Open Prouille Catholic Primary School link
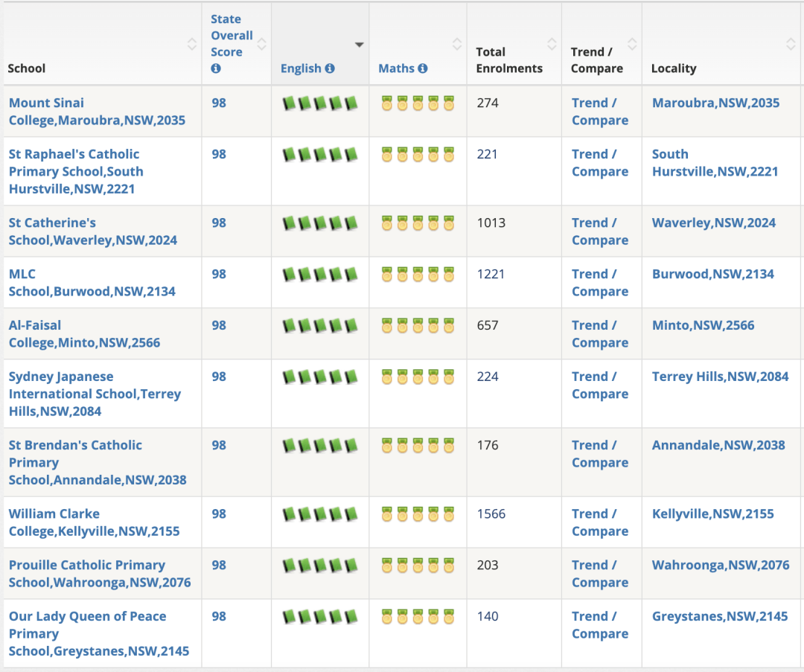Screen dimensions: 804x672 coord(100,574)
